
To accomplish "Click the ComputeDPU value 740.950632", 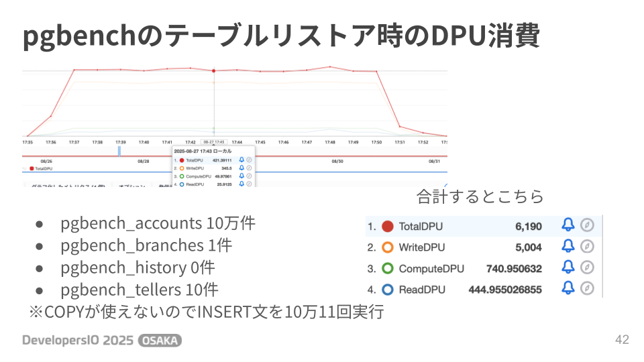I will (514, 269).
